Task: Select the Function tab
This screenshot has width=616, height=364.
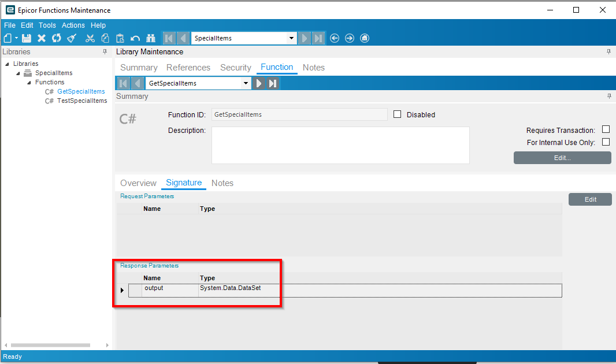Action: (277, 67)
